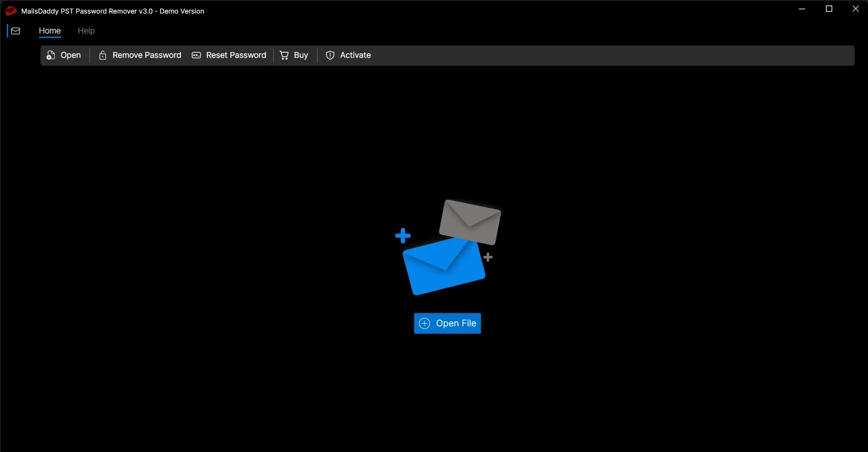Select the Home tab
This screenshot has height=452, width=868.
[x=50, y=31]
